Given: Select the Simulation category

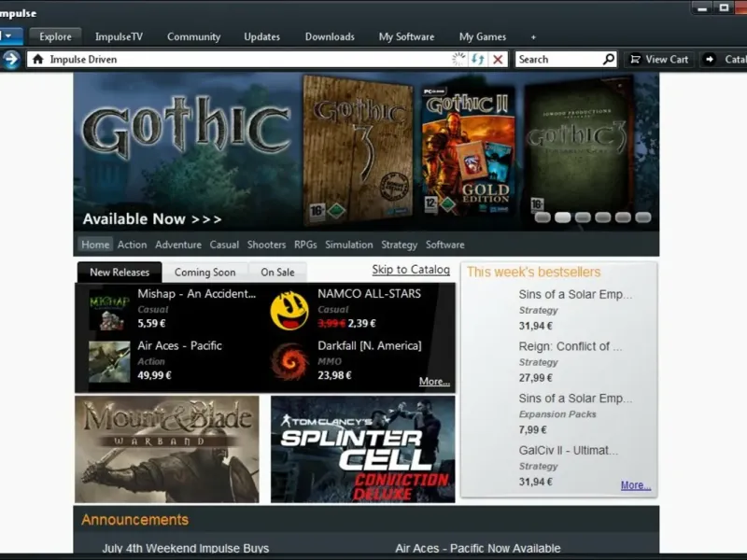Looking at the screenshot, I should [348, 245].
